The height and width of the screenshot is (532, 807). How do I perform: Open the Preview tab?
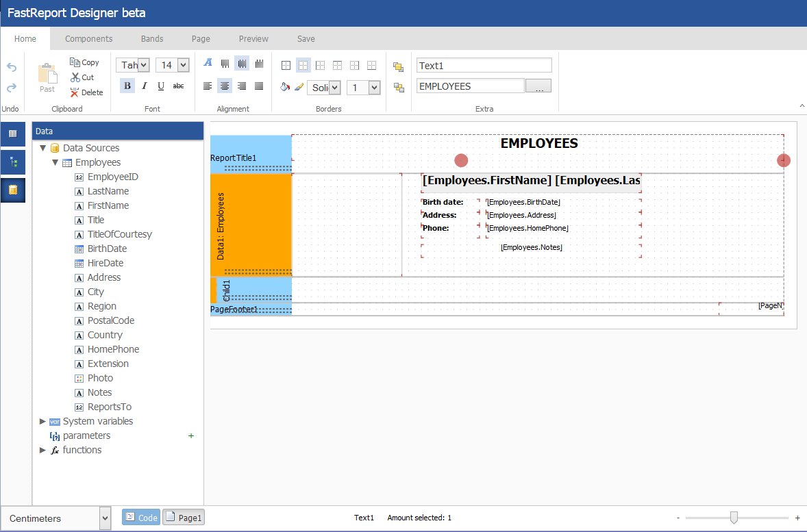tap(253, 38)
